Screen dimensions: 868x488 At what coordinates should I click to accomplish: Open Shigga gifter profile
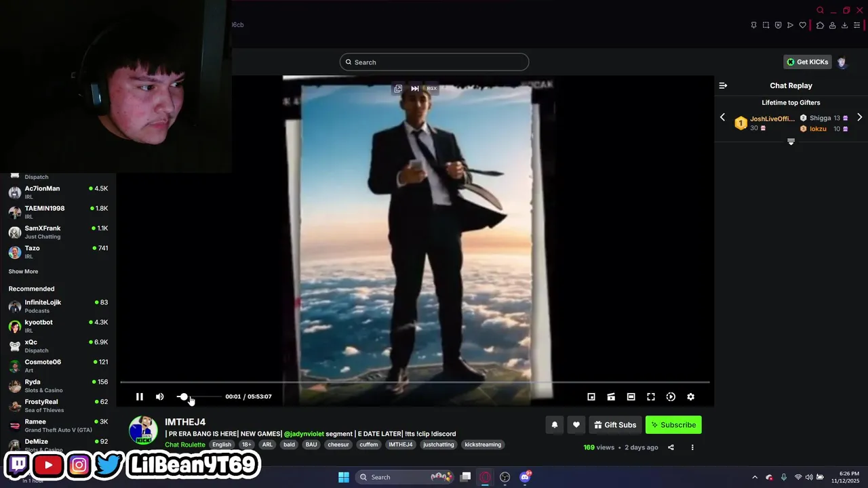click(x=820, y=118)
